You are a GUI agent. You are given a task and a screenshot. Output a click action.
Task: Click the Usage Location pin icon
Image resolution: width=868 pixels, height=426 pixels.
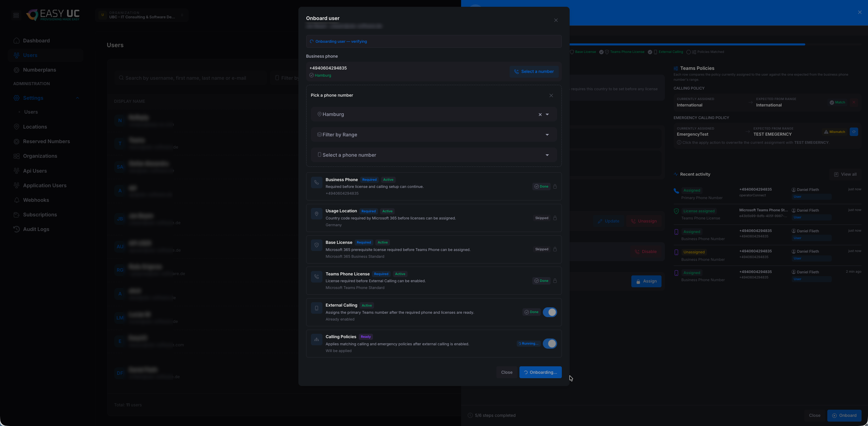point(316,214)
